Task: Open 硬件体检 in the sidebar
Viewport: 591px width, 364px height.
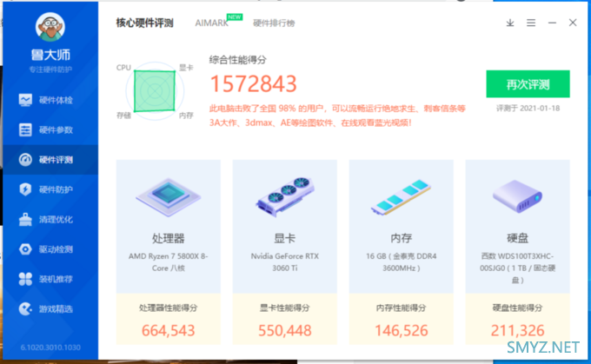Action: pos(50,100)
